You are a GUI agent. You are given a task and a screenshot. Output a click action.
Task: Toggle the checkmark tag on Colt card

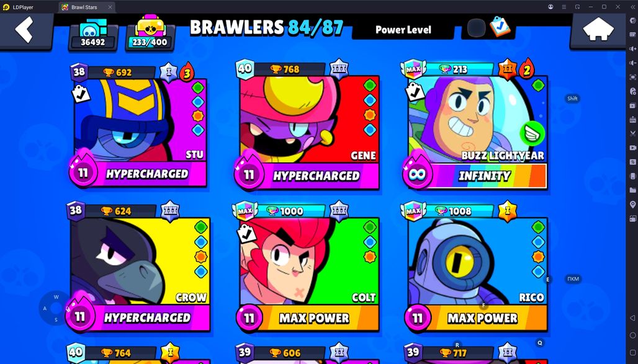(x=246, y=234)
